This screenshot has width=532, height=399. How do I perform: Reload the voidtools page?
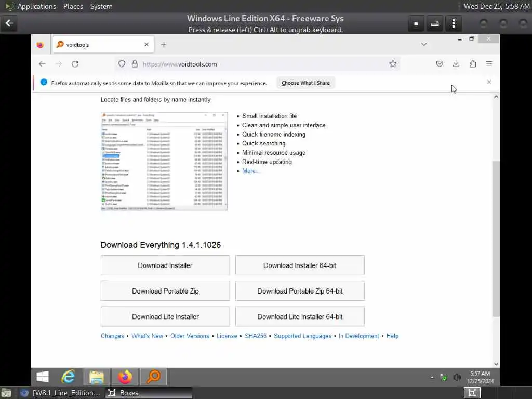(x=75, y=64)
